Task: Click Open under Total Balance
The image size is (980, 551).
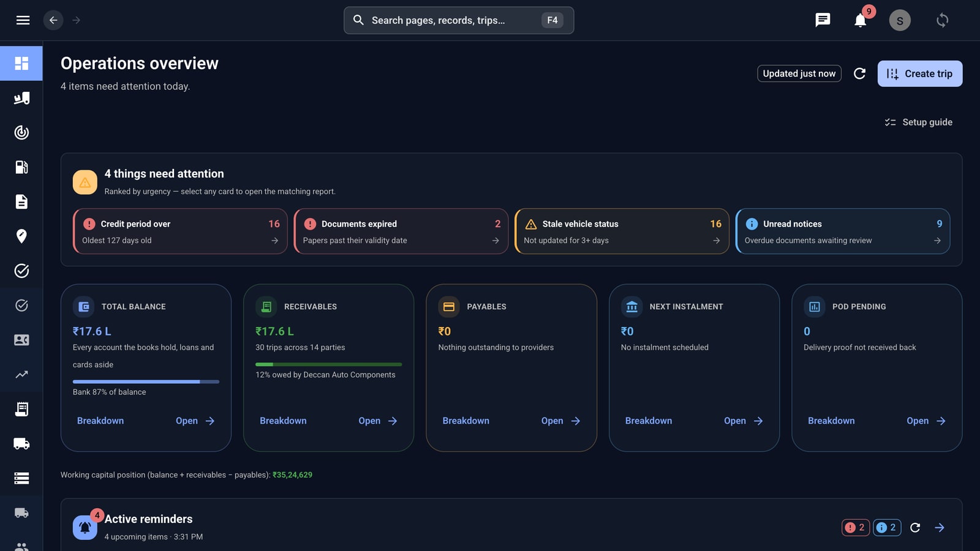Action: tap(195, 421)
